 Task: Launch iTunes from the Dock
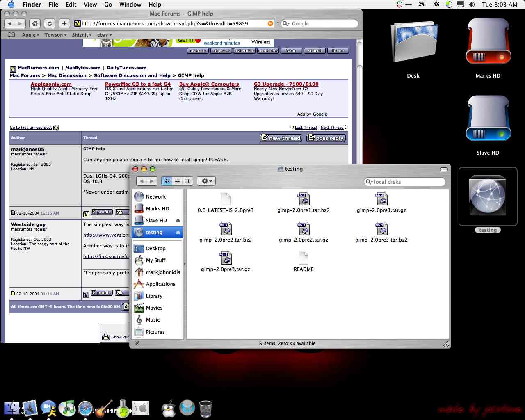[67, 408]
